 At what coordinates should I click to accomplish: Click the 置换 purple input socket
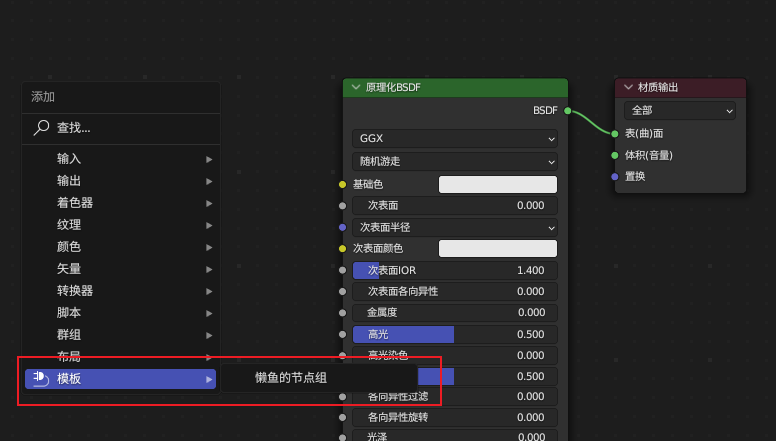615,177
